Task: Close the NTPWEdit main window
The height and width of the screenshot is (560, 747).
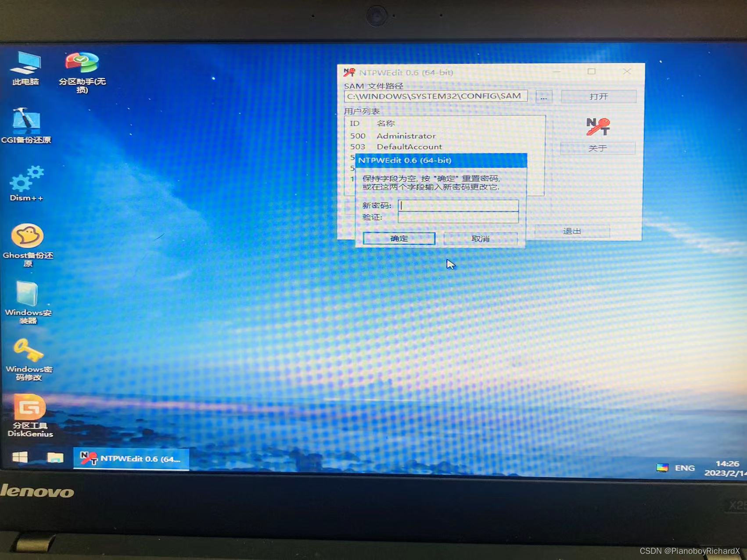Action: 627,71
